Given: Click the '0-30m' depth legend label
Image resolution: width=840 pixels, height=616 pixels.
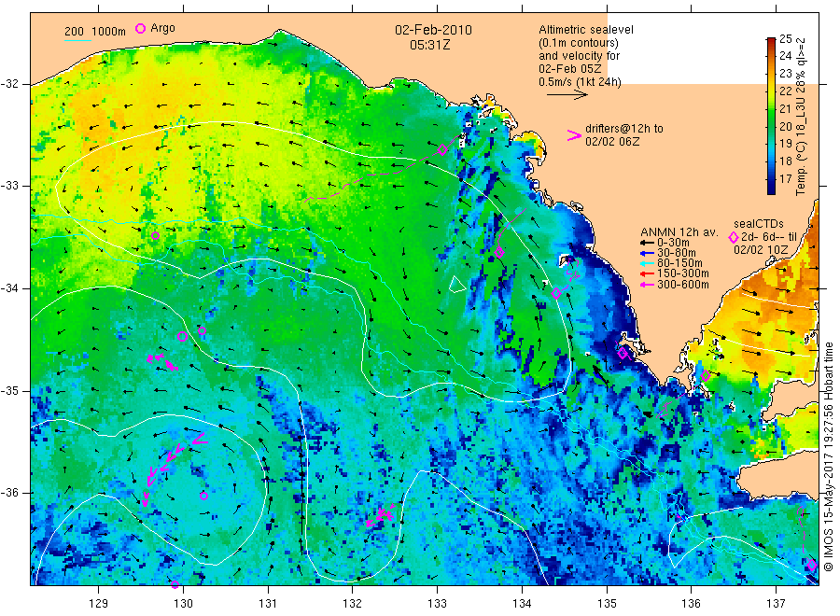Looking at the screenshot, I should [x=673, y=243].
